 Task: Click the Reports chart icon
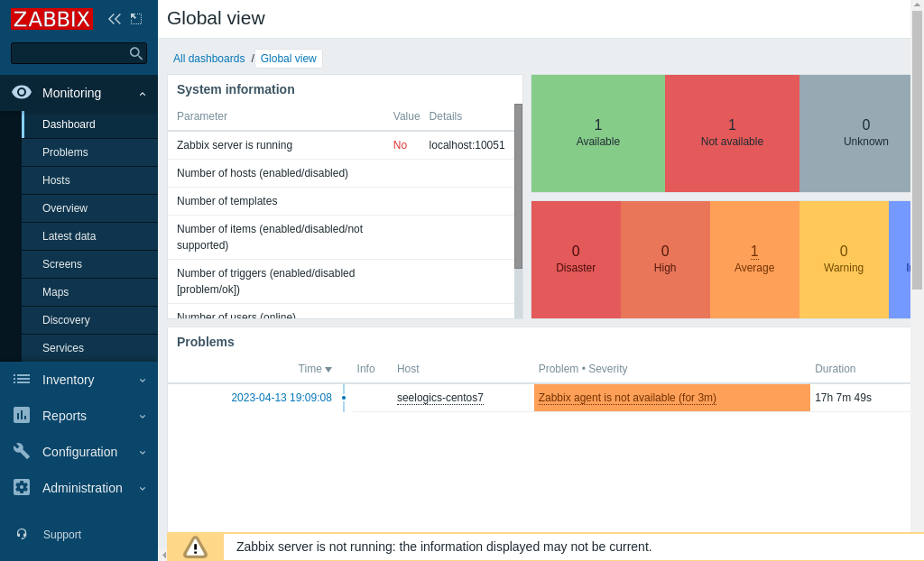pyautogui.click(x=22, y=416)
